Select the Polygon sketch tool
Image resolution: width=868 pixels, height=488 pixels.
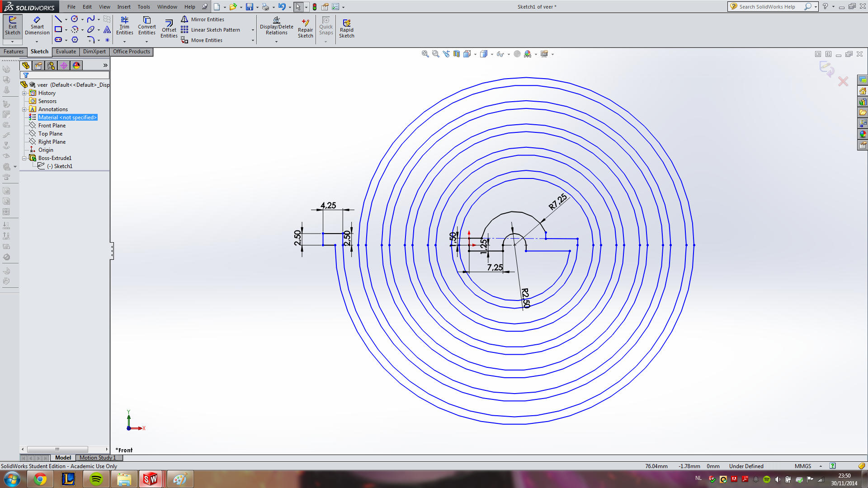75,40
